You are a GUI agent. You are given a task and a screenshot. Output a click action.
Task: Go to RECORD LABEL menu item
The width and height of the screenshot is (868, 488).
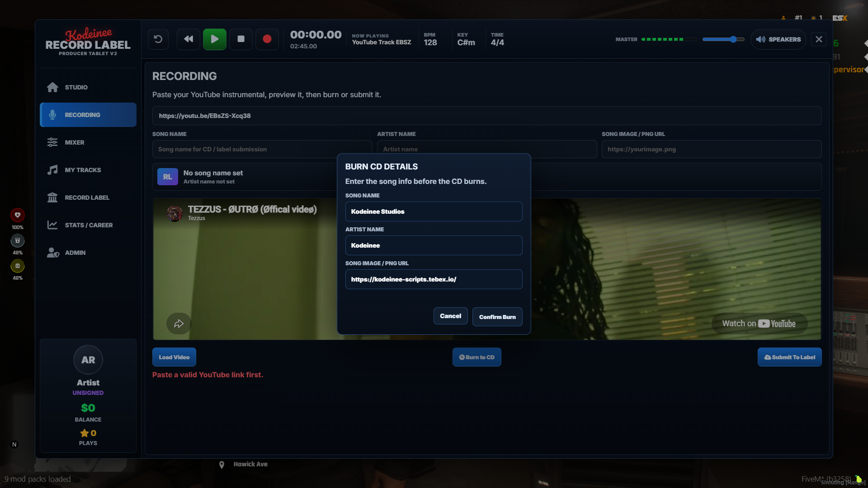pos(88,197)
